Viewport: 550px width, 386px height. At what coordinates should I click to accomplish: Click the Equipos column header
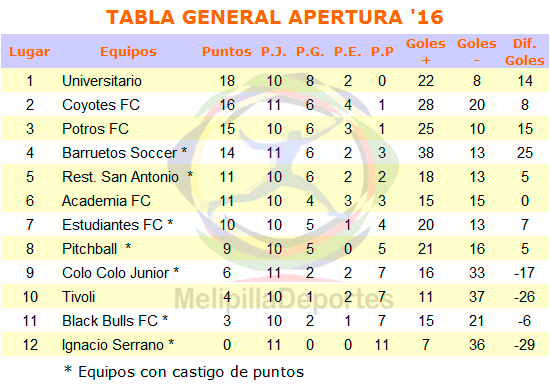tap(128, 52)
